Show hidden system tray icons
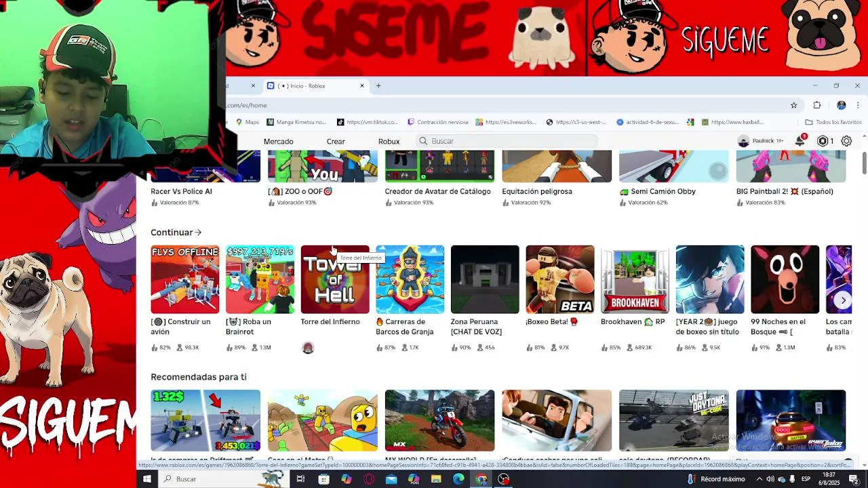This screenshot has height=488, width=868. tap(759, 479)
